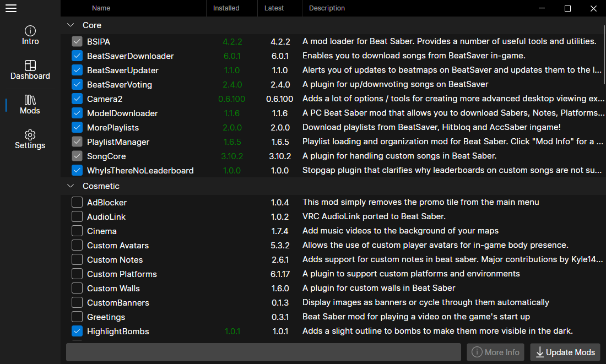Select the Greetings mod name
The height and width of the screenshot is (364, 606).
[x=106, y=317]
